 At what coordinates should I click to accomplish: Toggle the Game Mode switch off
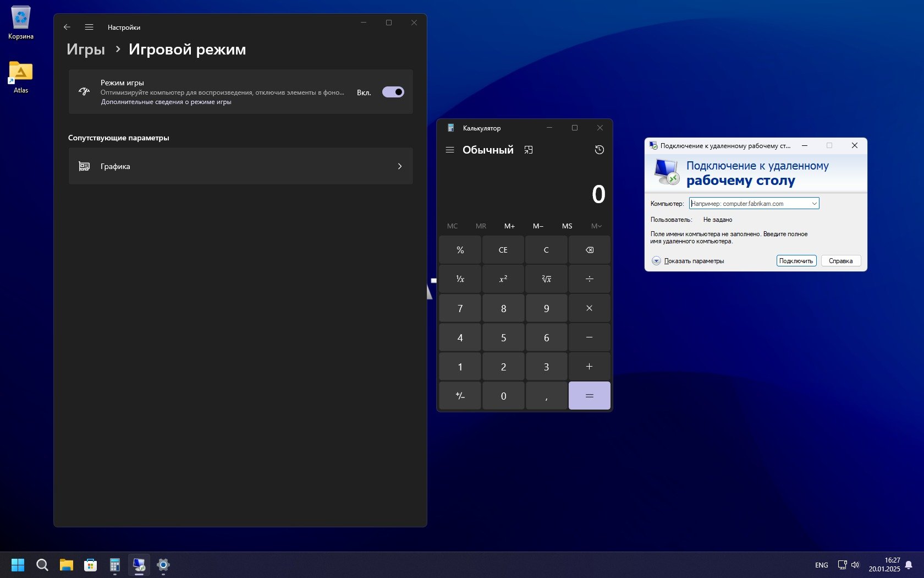click(393, 92)
